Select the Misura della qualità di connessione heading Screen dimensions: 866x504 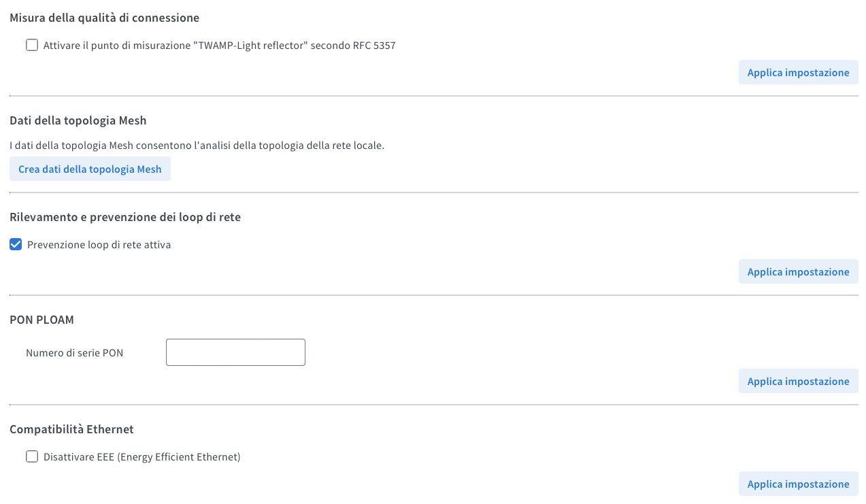[104, 17]
